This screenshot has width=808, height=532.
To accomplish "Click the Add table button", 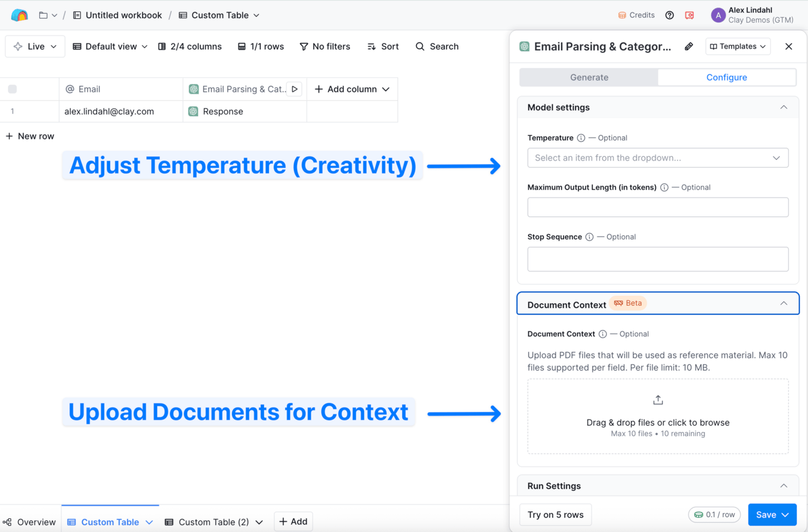I will tap(293, 521).
